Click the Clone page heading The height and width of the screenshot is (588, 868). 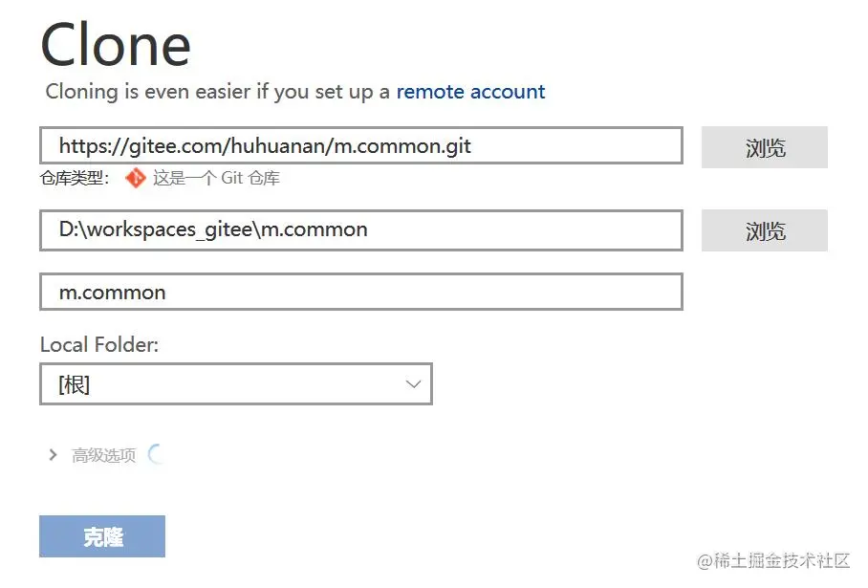(116, 45)
